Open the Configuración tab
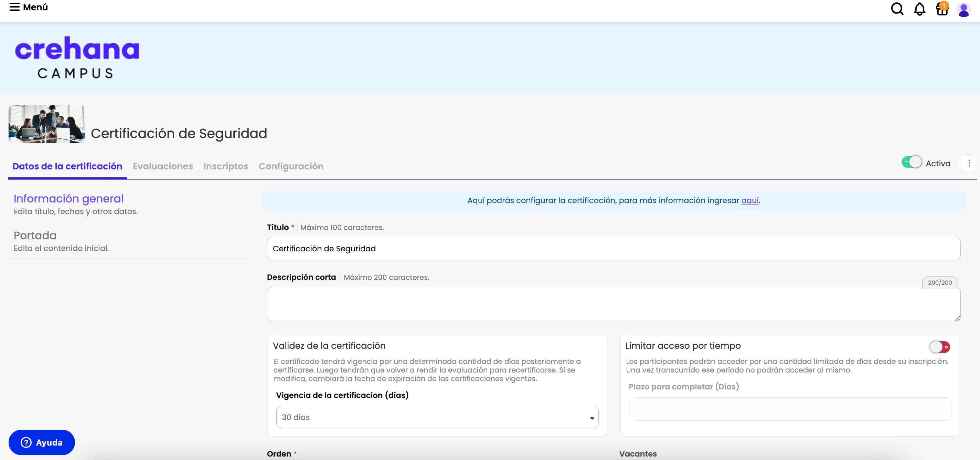 pyautogui.click(x=291, y=166)
